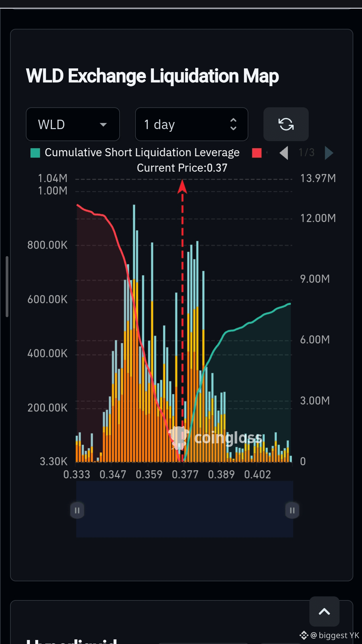This screenshot has width=362, height=644.
Task: Click the 13.97M right axis label
Action: [x=318, y=178]
